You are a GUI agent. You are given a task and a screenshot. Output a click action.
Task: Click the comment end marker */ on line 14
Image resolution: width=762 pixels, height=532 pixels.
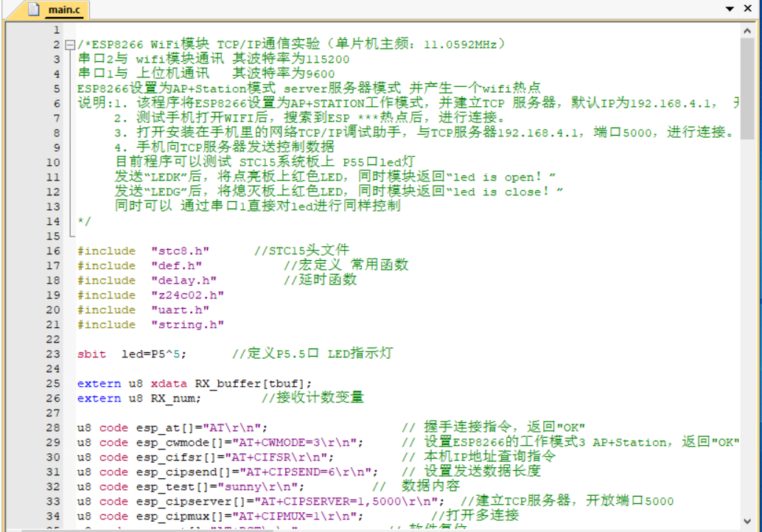pyautogui.click(x=84, y=221)
